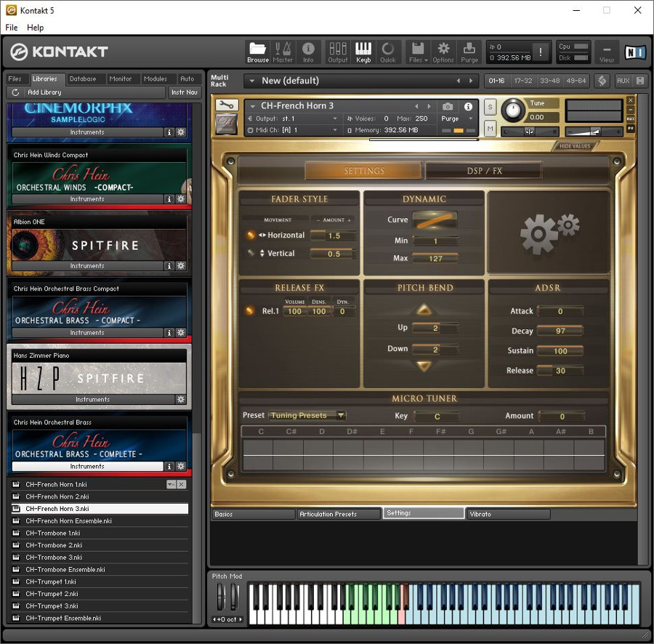The height and width of the screenshot is (644, 654).
Task: Click the camera snapshot icon
Action: coord(448,106)
